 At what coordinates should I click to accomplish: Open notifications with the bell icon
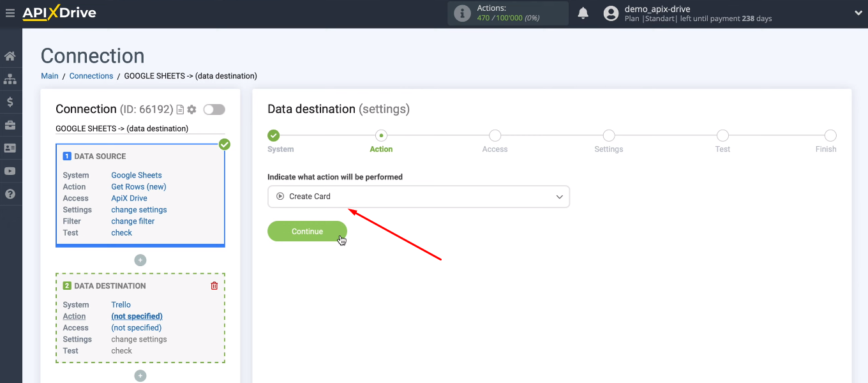(583, 12)
